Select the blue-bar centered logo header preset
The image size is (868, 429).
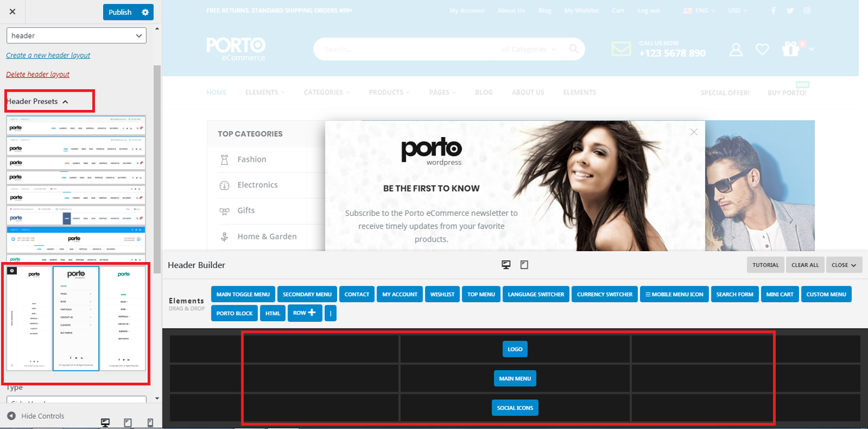tap(76, 239)
